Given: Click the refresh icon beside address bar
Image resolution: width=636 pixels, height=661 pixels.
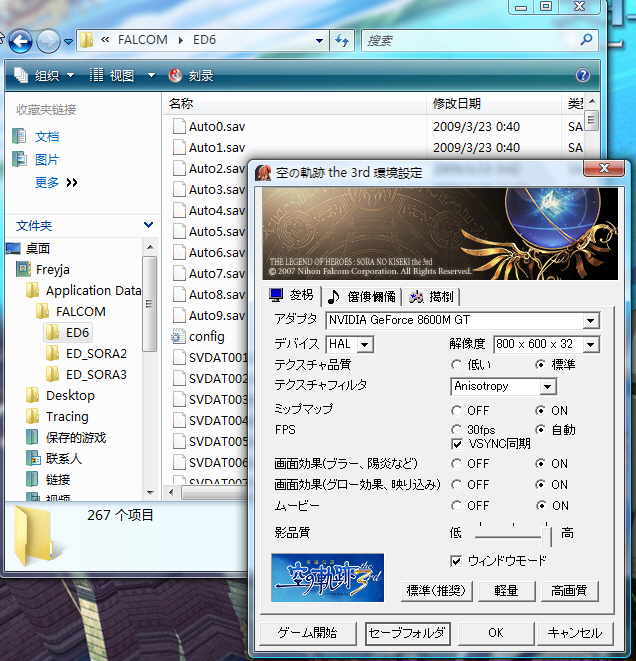Looking at the screenshot, I should pyautogui.click(x=342, y=40).
